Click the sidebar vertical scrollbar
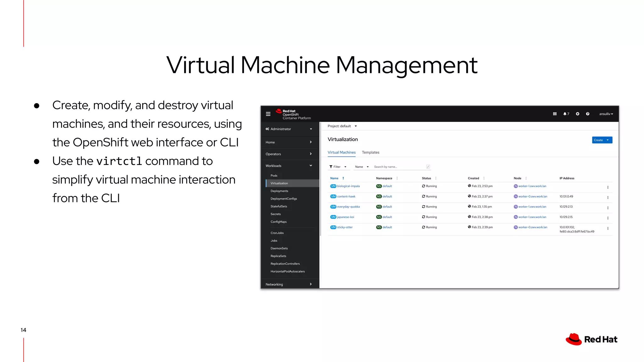Image resolution: width=644 pixels, height=362 pixels. tap(320, 179)
